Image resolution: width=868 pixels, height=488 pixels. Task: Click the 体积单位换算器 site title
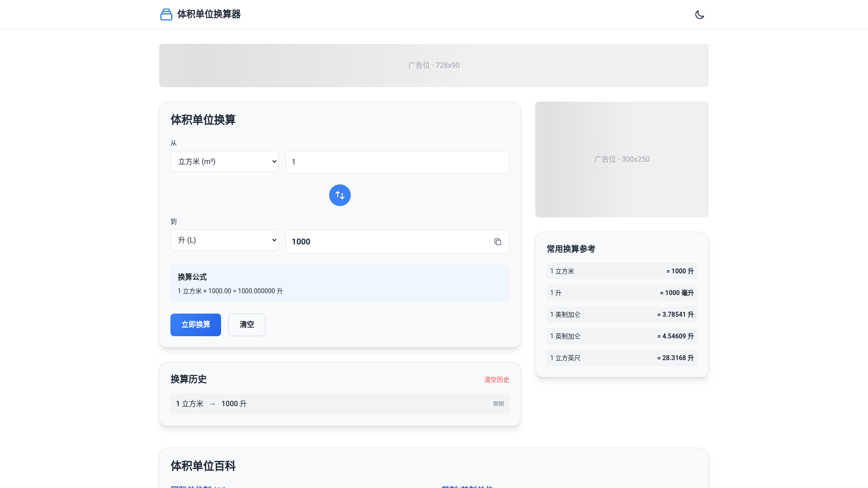[x=209, y=14]
